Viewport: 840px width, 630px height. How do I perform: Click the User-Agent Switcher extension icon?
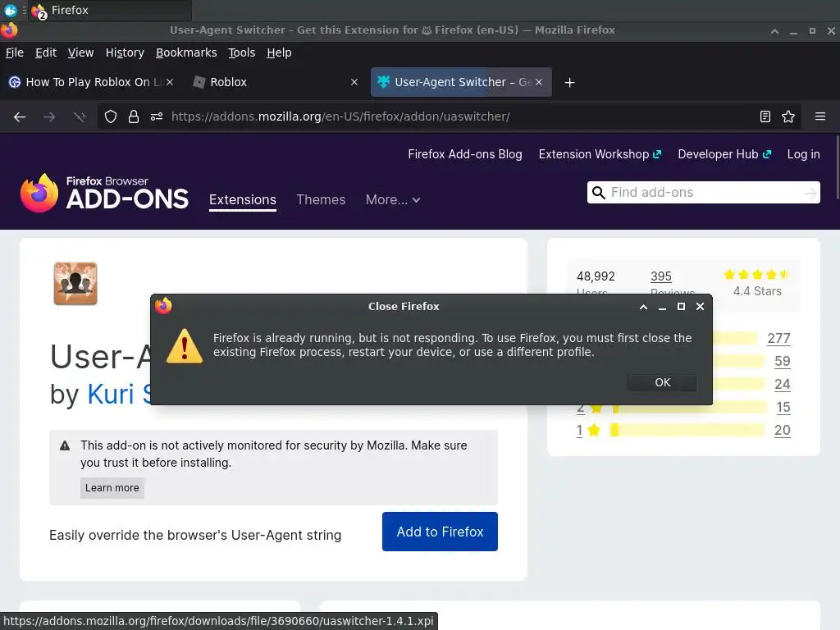(x=75, y=283)
